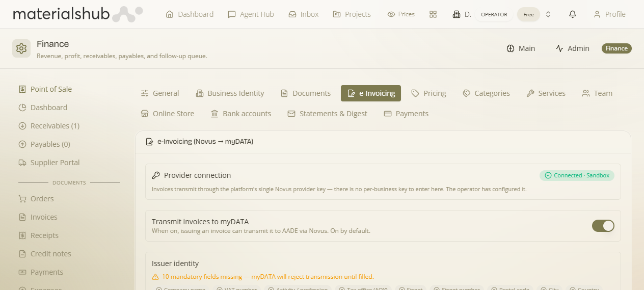
Task: Switch to Statements & Digest tab
Action: coord(327,114)
